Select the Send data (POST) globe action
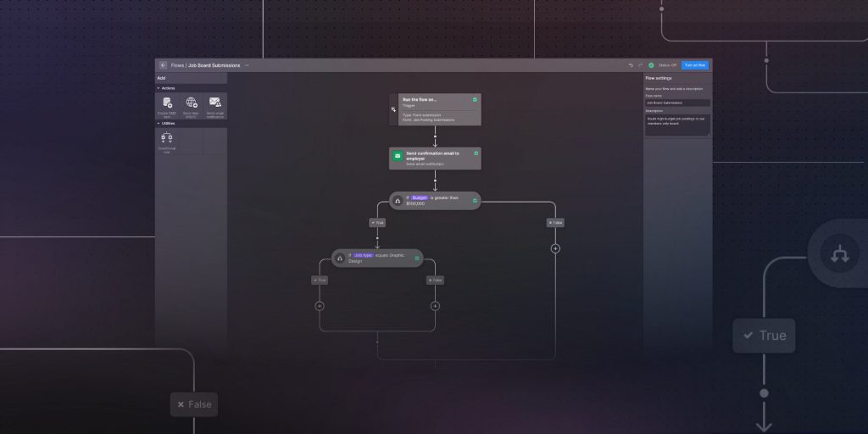This screenshot has height=434, width=868. 191,106
